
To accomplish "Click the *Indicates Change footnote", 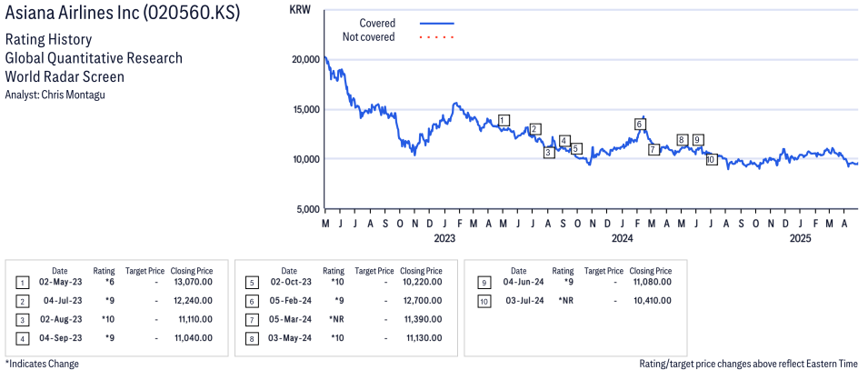I will pos(42,364).
